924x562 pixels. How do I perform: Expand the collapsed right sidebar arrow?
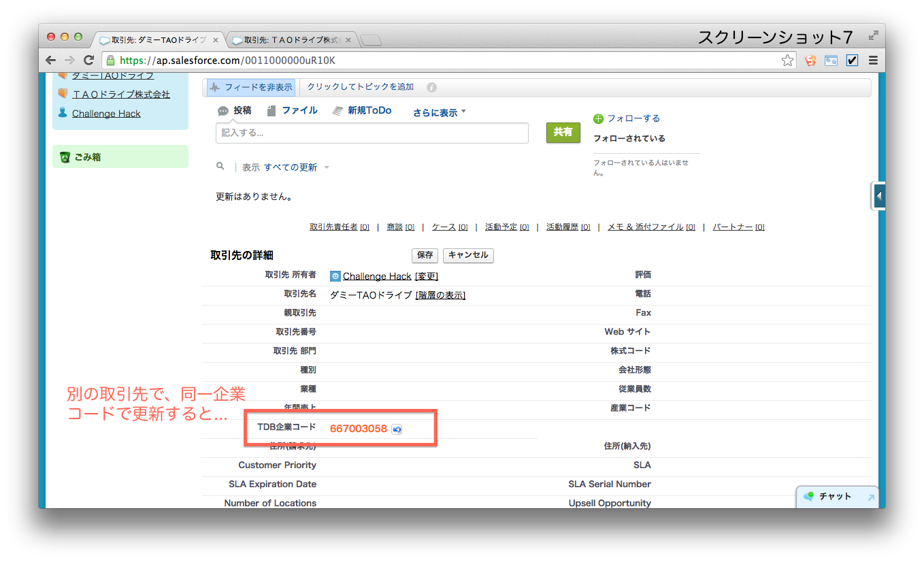(878, 196)
